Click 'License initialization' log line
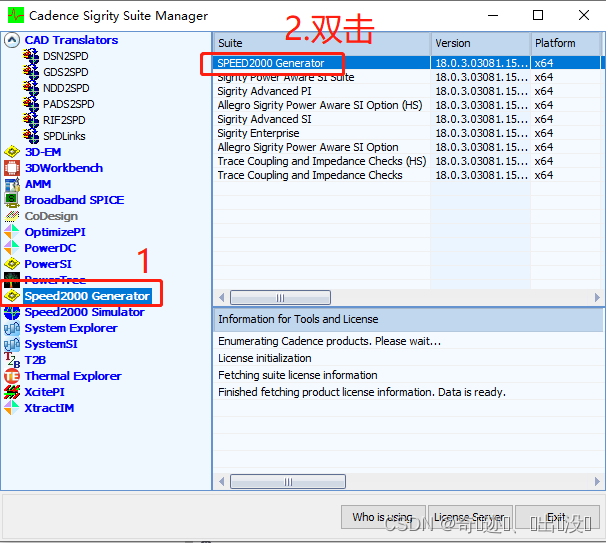 [x=265, y=358]
